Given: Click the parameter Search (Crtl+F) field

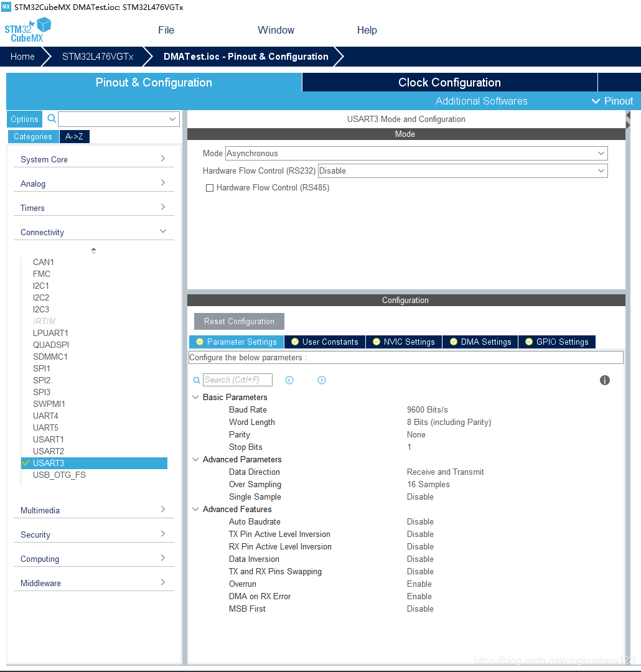Looking at the screenshot, I should 238,380.
